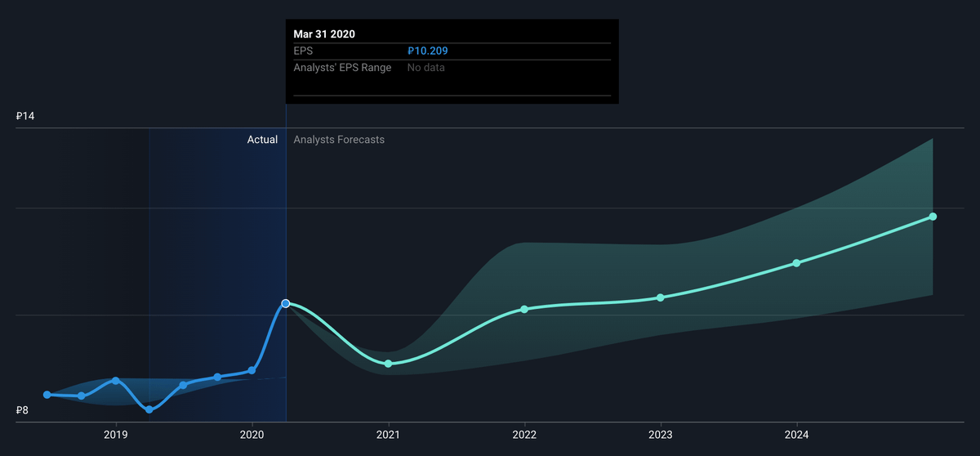Click the 'EPS' row label in the tooltip
This screenshot has height=456, width=980.
pos(303,51)
